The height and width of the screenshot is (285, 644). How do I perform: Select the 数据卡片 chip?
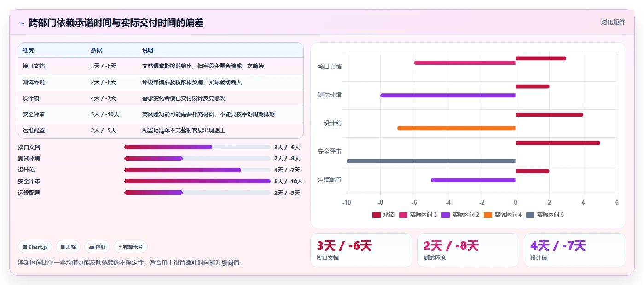pyautogui.click(x=131, y=247)
